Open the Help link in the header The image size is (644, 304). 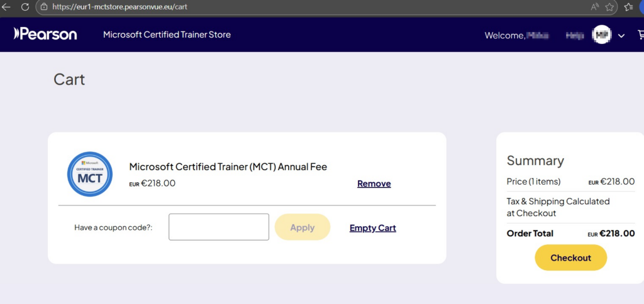pos(575,35)
